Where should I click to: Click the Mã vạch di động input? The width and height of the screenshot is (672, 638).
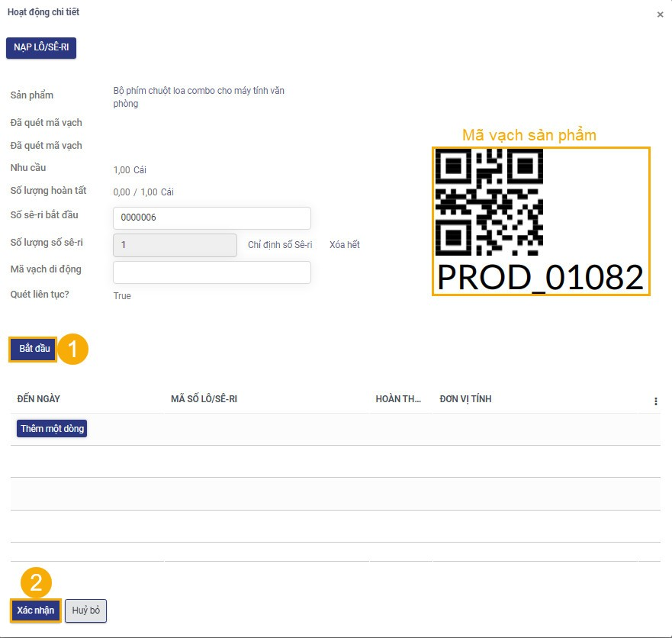point(212,272)
